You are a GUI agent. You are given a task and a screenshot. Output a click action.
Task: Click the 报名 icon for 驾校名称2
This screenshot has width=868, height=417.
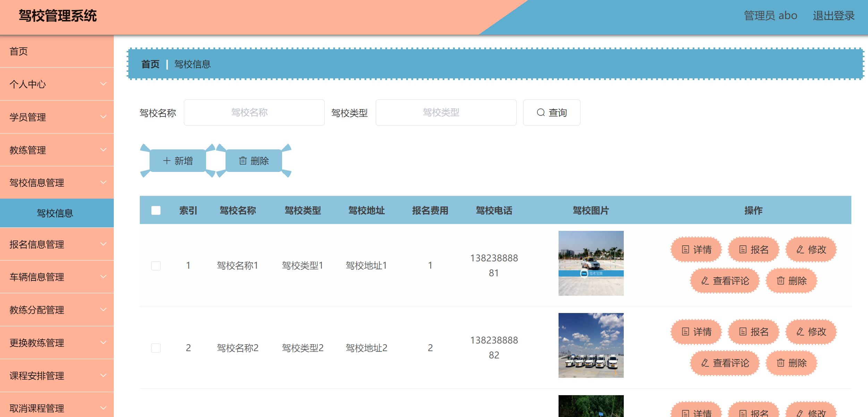click(743, 332)
